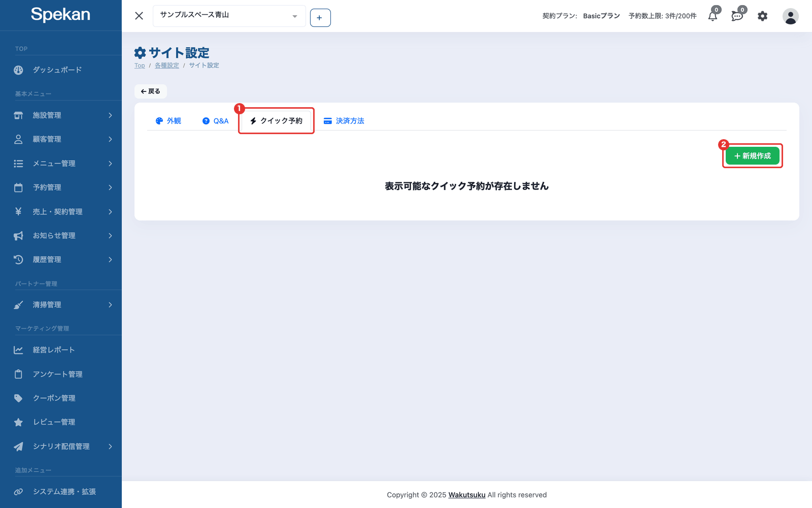Click the 経営レポート chart icon

click(x=18, y=350)
